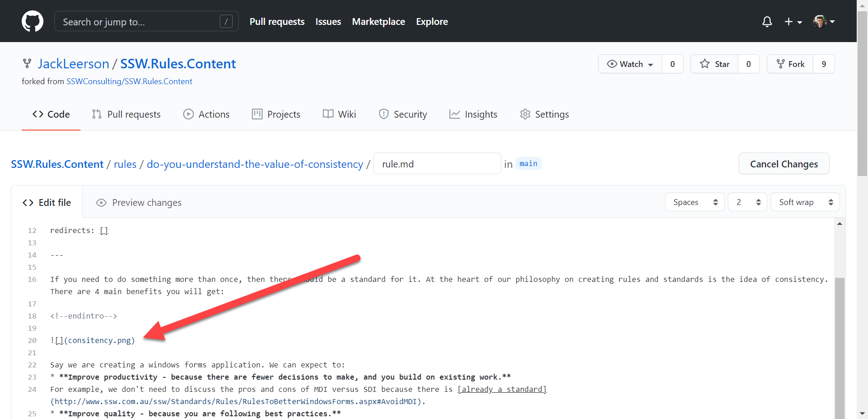
Task: Click "Say we are creating a windows forms" line
Action: coord(198,365)
